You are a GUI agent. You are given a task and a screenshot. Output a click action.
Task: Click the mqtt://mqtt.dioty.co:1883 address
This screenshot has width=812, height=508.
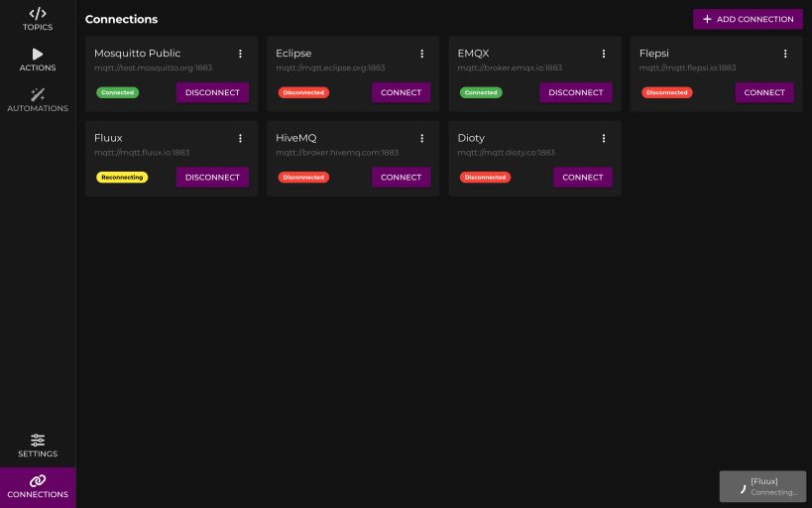(507, 153)
